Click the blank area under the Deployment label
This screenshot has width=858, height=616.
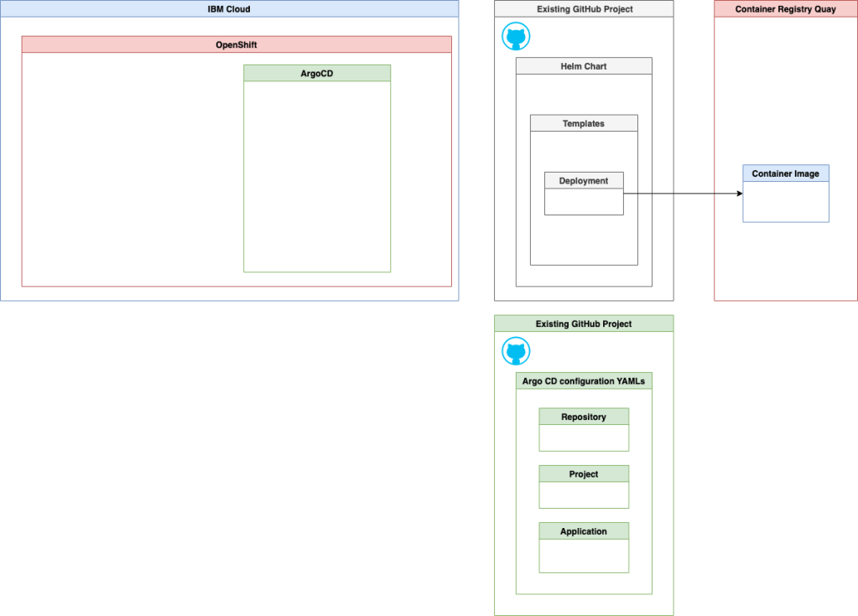point(584,202)
